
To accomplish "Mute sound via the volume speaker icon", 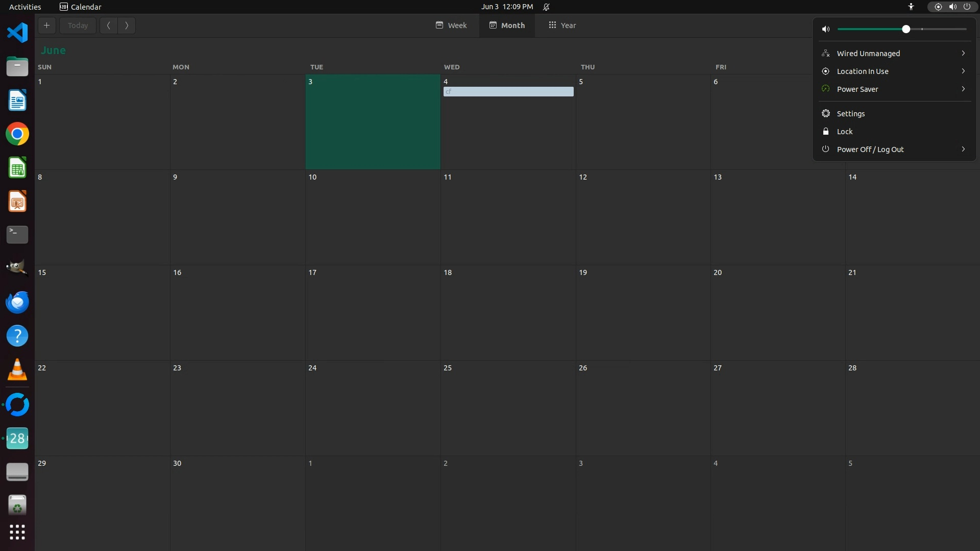I will [x=826, y=30].
